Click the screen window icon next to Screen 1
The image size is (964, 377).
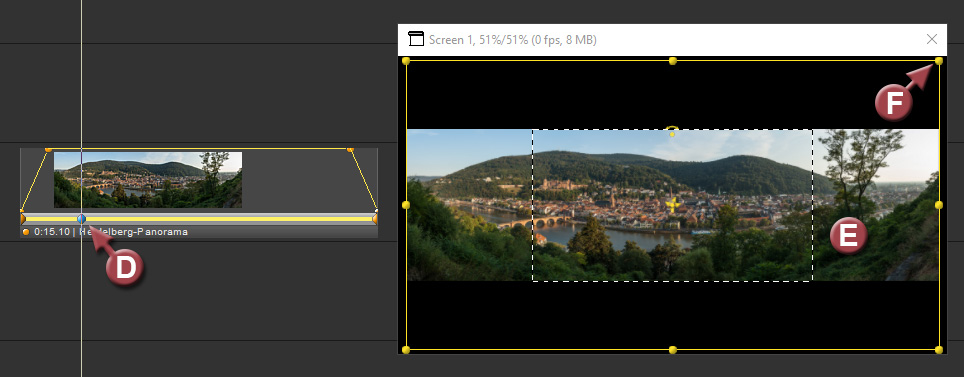click(x=416, y=39)
